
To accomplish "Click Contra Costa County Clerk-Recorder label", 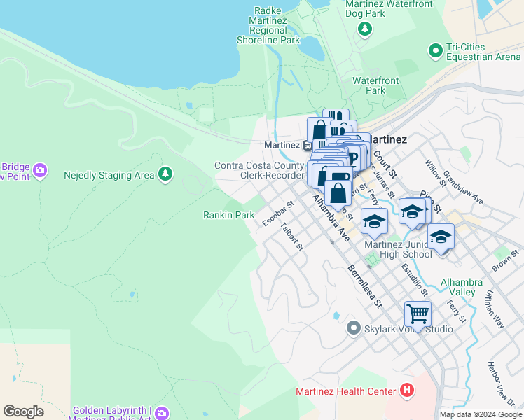I will click(259, 170).
